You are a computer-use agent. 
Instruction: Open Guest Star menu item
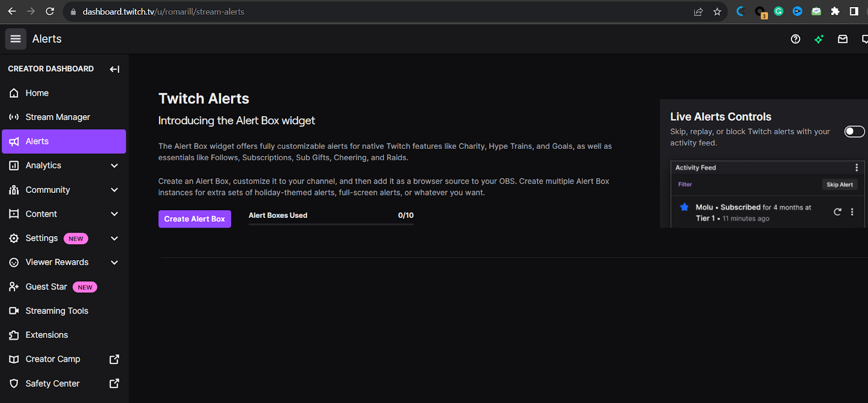pyautogui.click(x=64, y=286)
